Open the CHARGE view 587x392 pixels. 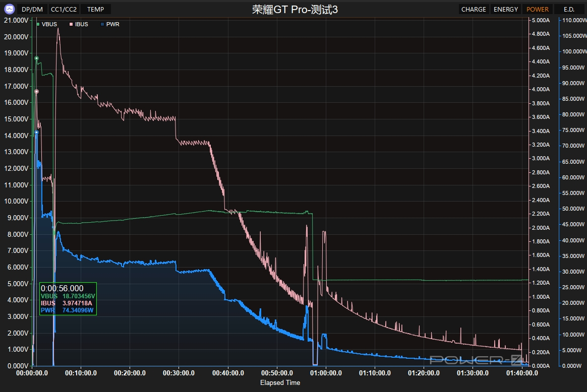(474, 10)
